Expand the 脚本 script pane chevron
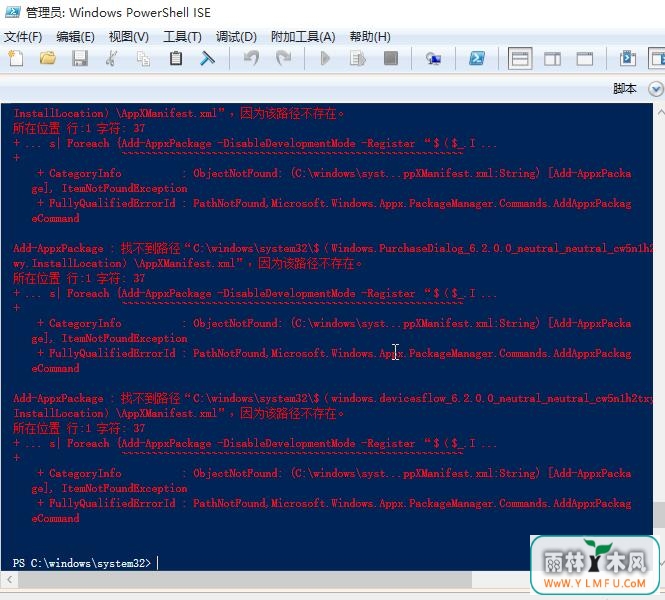Image resolution: width=665 pixels, height=600 pixels. point(656,89)
